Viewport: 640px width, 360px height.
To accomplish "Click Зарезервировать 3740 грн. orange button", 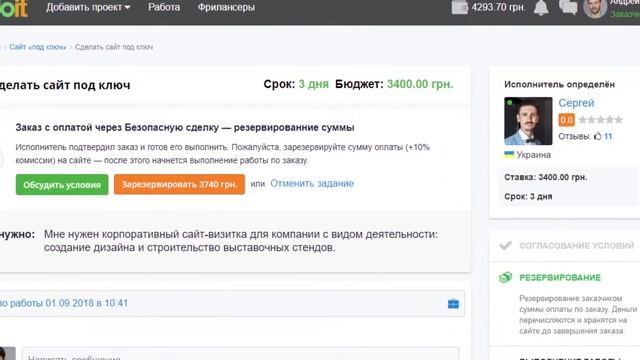I will tap(179, 184).
